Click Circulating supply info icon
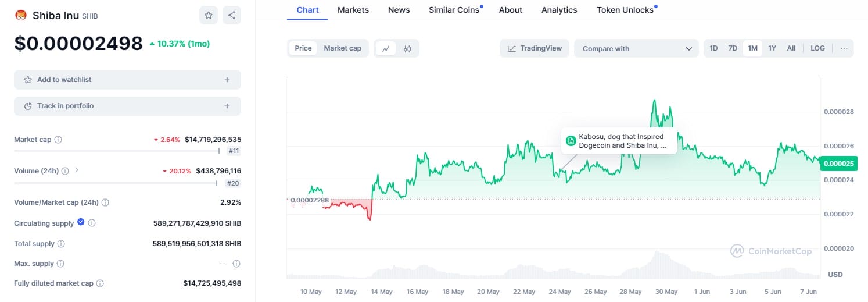This screenshot has height=302, width=868. (92, 223)
